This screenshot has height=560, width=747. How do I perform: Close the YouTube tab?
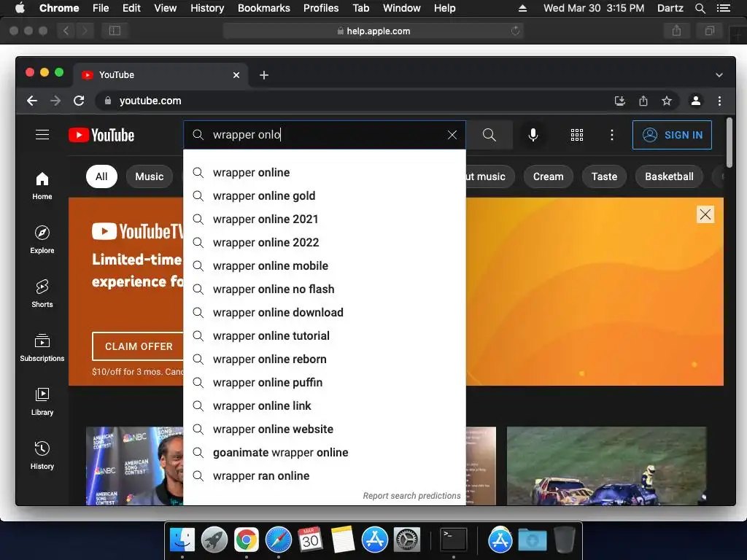tap(236, 75)
